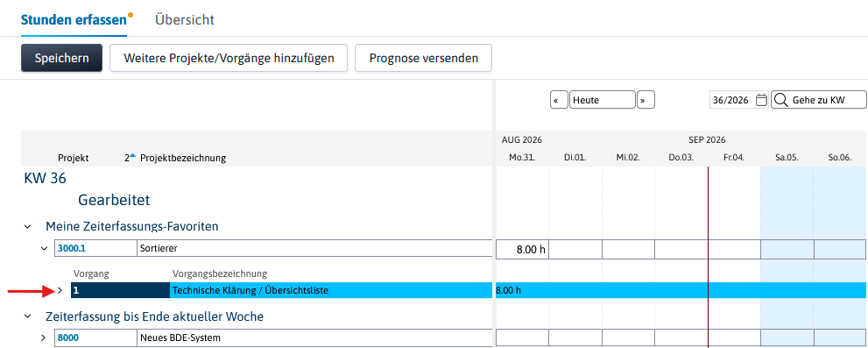The width and height of the screenshot is (868, 348).
Task: Click Monday cell for Neues BDE-System
Action: tap(523, 337)
